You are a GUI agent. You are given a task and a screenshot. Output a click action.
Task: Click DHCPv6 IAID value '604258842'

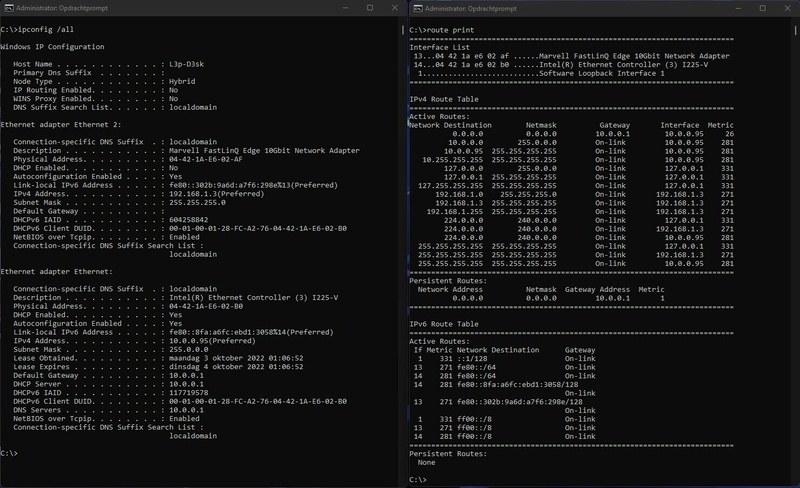[189, 220]
